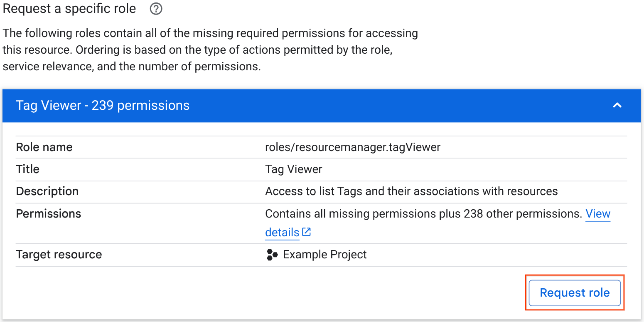Viewport: 644px width, 322px height.
Task: Click the Contains all missing permissions text
Action: (423, 214)
